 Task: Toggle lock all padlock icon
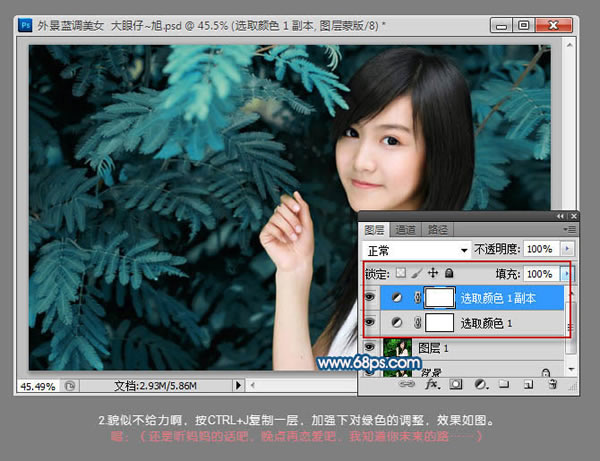[448, 273]
